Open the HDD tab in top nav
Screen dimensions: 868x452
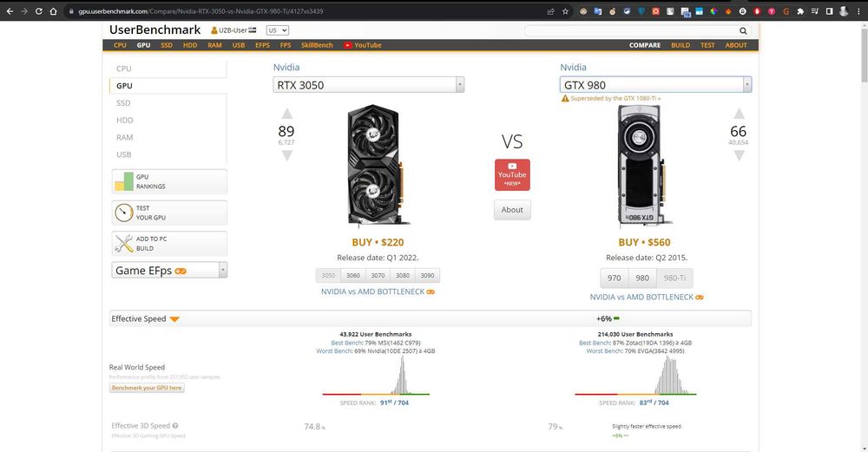click(190, 45)
